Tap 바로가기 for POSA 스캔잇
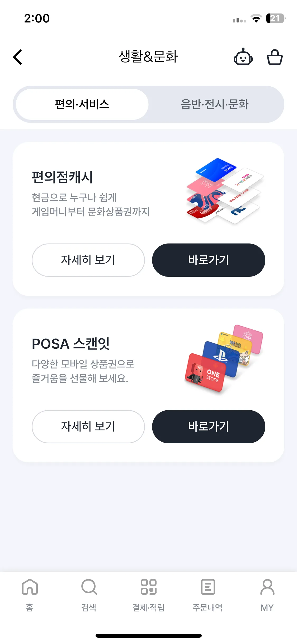Screen dimensions: 297x644 209,427
